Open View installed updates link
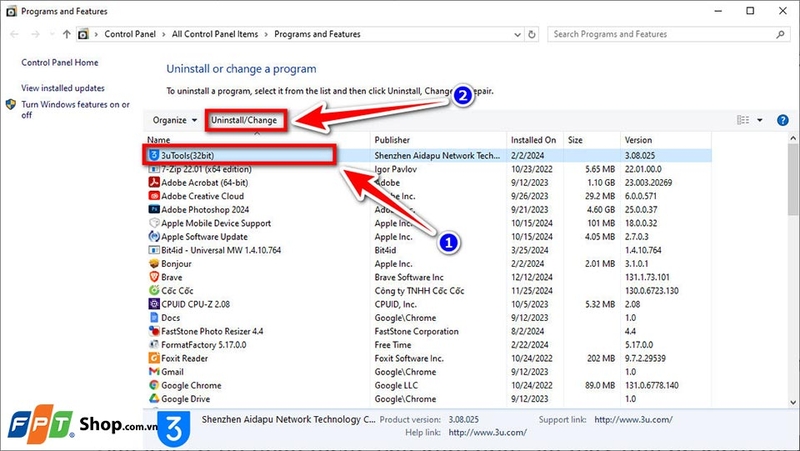The width and height of the screenshot is (800, 451). (x=63, y=88)
